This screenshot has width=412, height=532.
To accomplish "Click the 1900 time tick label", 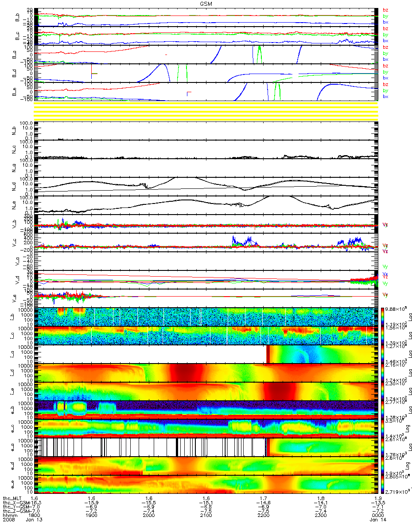I will pyautogui.click(x=92, y=515).
